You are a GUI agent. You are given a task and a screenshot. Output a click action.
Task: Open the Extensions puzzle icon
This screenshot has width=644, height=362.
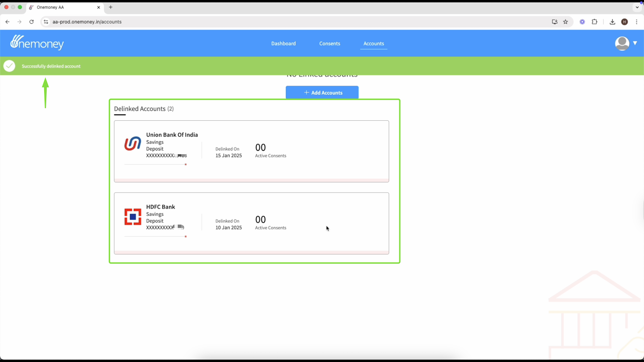click(x=595, y=22)
